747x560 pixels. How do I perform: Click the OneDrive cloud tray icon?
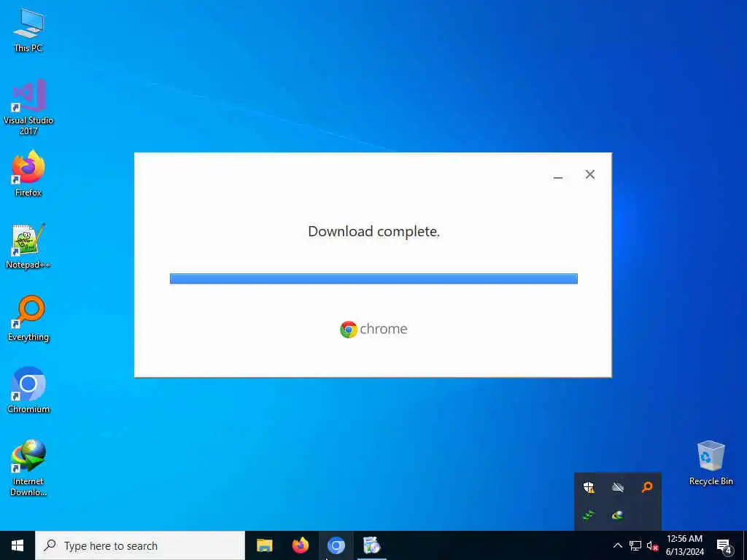[x=618, y=486]
